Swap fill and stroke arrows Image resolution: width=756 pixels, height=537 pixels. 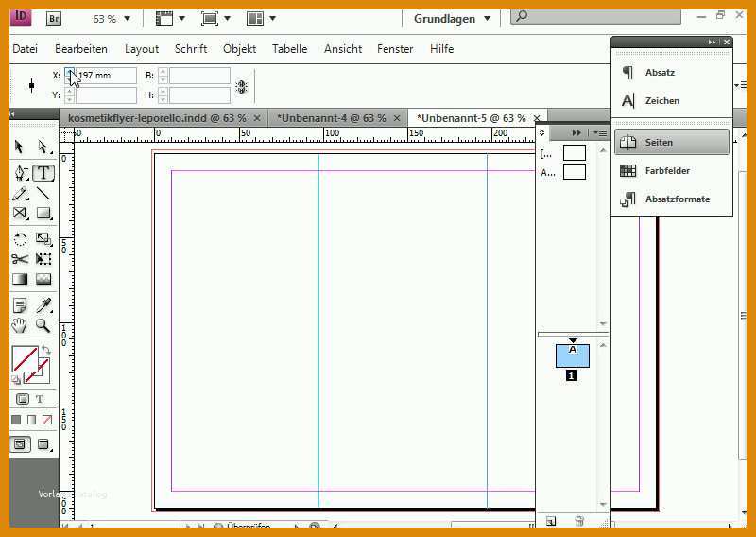45,350
